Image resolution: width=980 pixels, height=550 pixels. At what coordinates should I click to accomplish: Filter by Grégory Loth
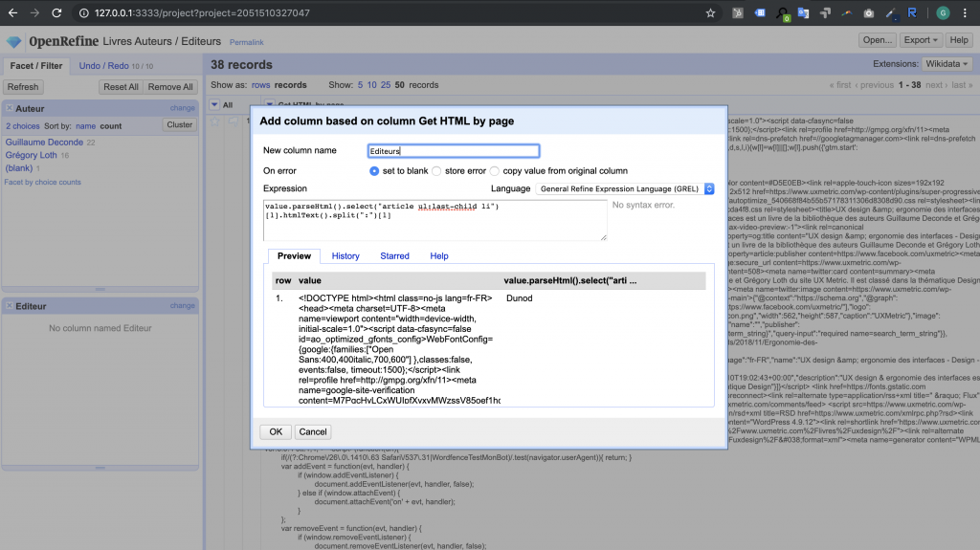pyautogui.click(x=32, y=155)
